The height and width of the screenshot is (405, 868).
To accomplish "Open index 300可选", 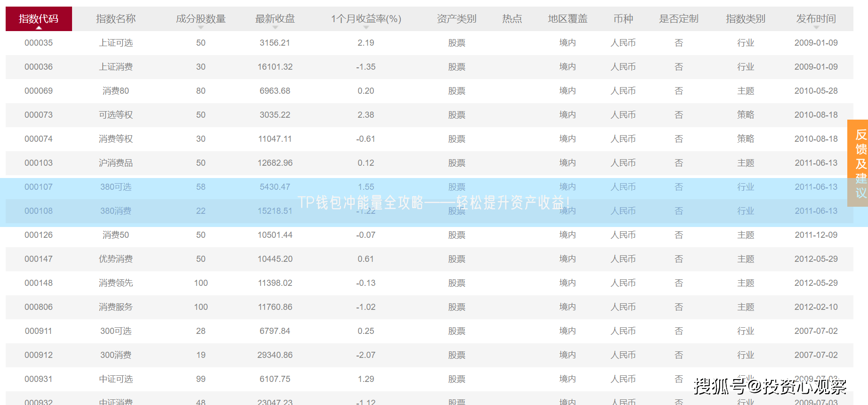I will point(116,331).
